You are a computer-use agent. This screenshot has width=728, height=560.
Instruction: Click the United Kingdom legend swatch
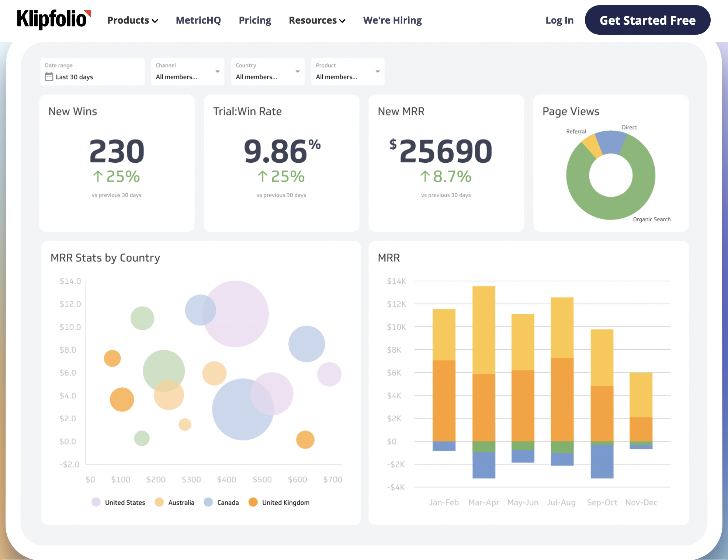[253, 502]
